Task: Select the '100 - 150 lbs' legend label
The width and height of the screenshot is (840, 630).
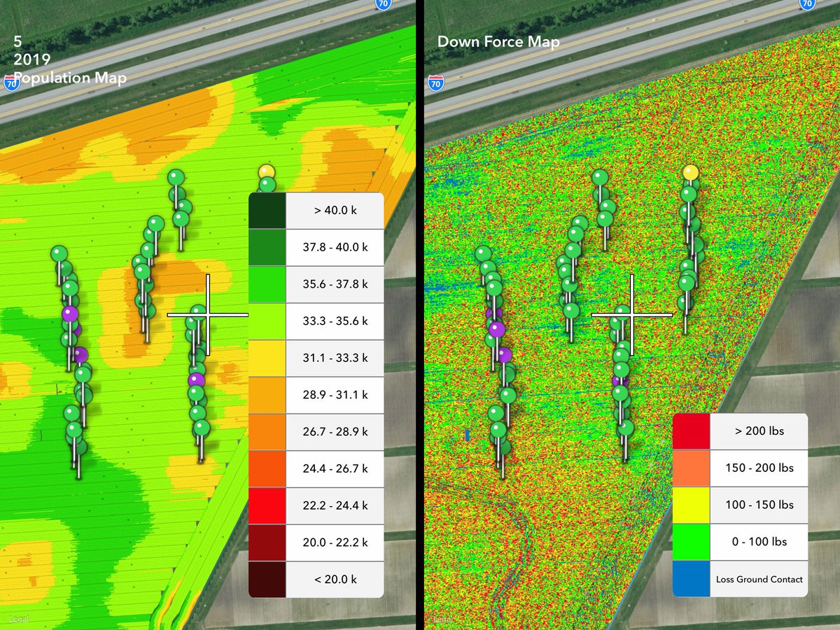Action: point(759,505)
